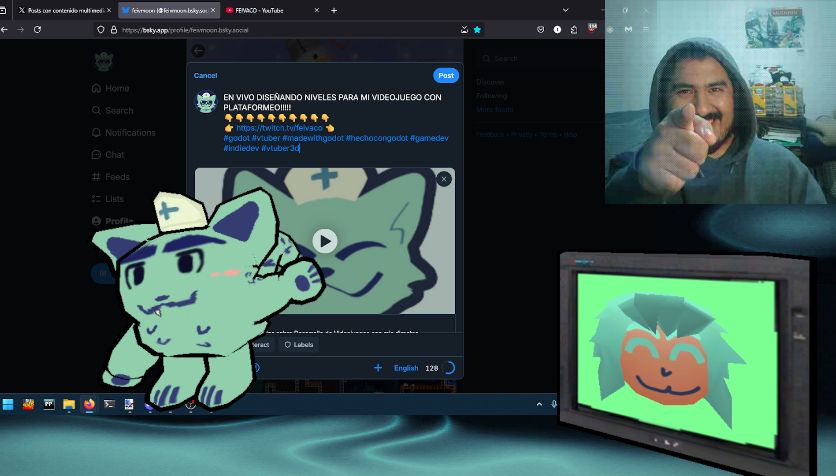Click the profile avatar in the composer
836x476 pixels.
(206, 102)
